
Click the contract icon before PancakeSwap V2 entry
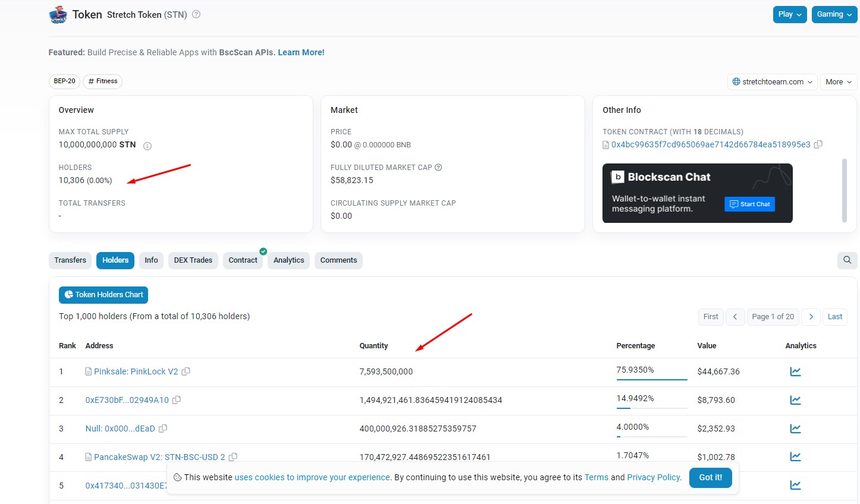click(89, 457)
